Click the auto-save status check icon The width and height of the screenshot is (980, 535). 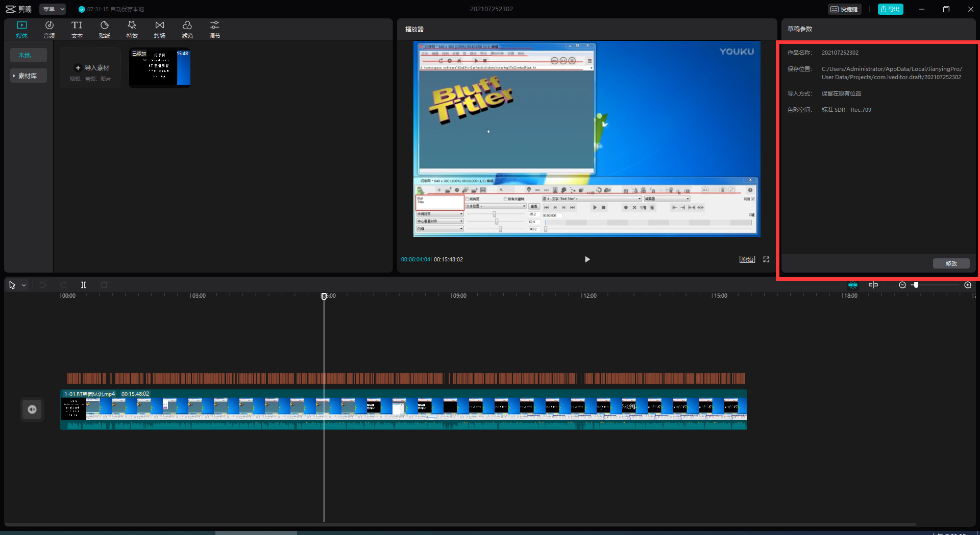(82, 9)
